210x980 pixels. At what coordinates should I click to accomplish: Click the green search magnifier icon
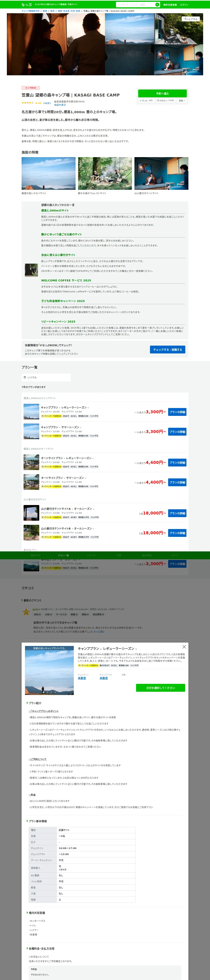(157, 5)
